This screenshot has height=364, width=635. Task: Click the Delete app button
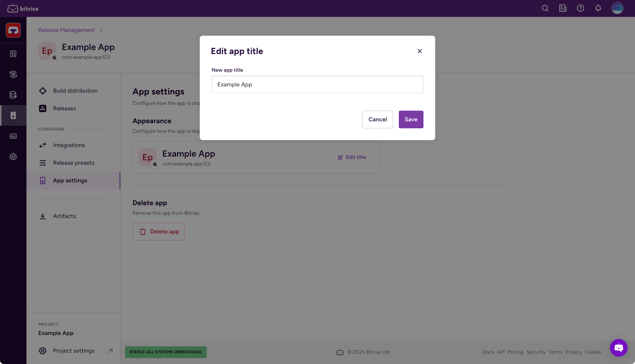click(x=159, y=232)
